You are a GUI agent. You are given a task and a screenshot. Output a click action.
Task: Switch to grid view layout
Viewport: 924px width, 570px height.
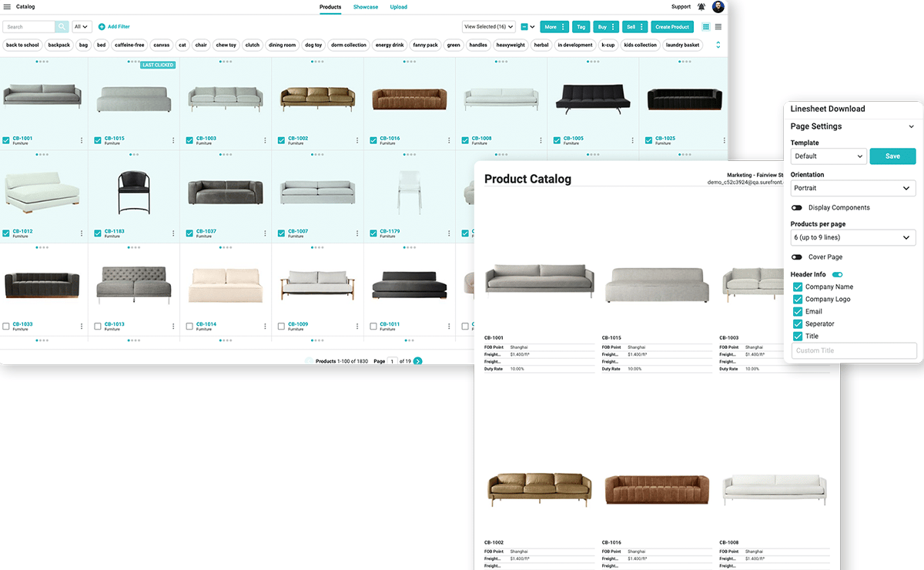pyautogui.click(x=705, y=25)
